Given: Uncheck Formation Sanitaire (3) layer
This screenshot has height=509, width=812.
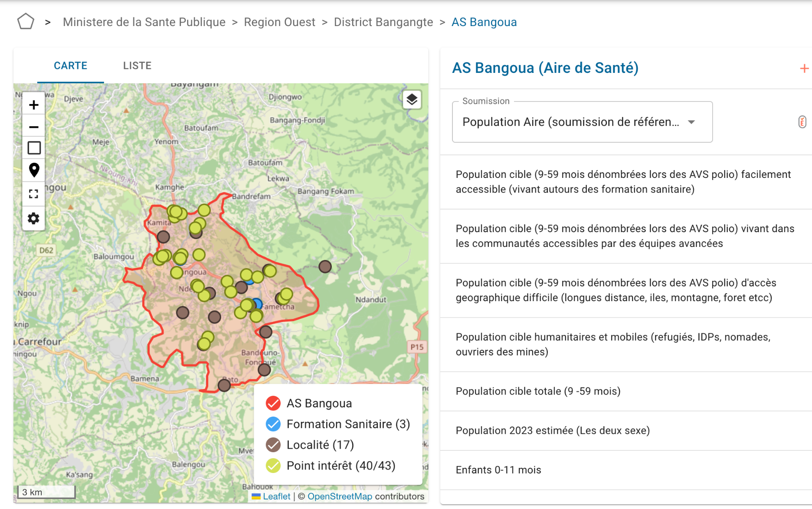Looking at the screenshot, I should pyautogui.click(x=273, y=424).
